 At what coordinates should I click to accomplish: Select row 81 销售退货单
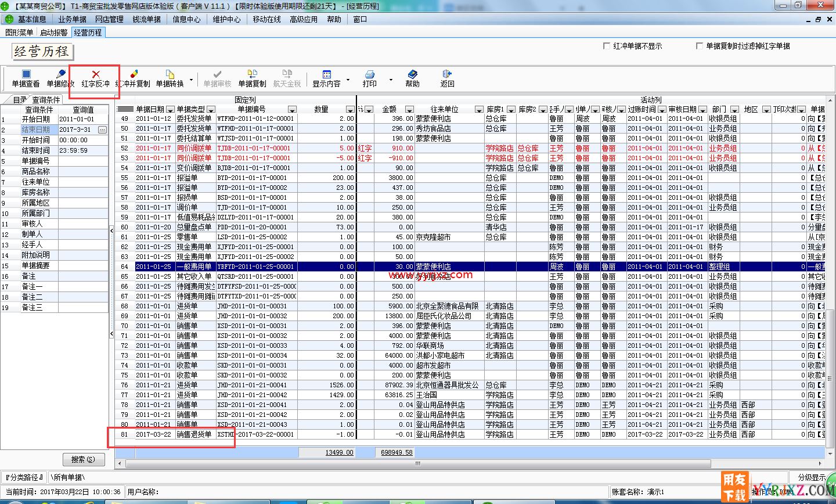469,434
